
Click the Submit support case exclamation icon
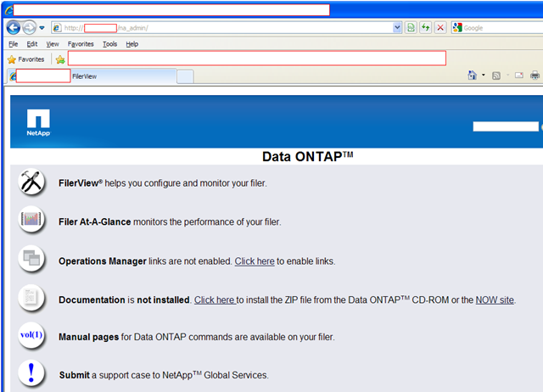click(x=31, y=373)
